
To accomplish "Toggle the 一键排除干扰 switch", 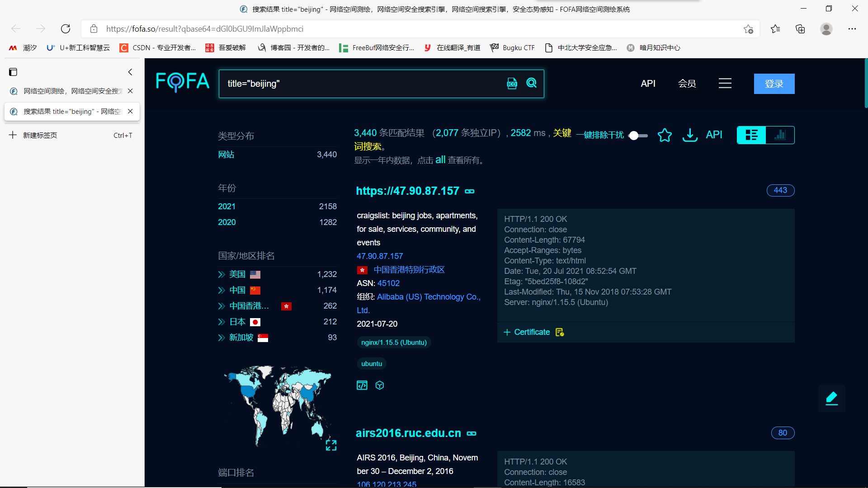I will [638, 136].
